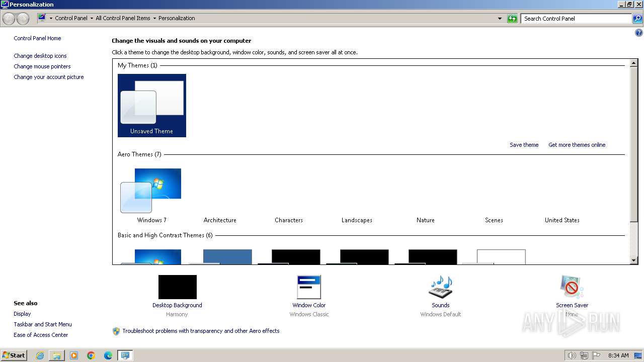Click the Refresh button in address bar
644x362 pixels.
point(512,19)
